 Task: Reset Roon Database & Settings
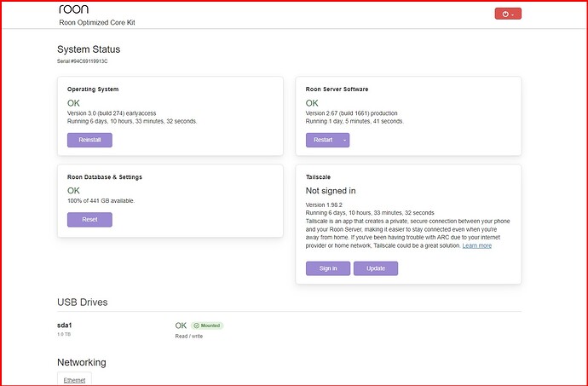[89, 220]
